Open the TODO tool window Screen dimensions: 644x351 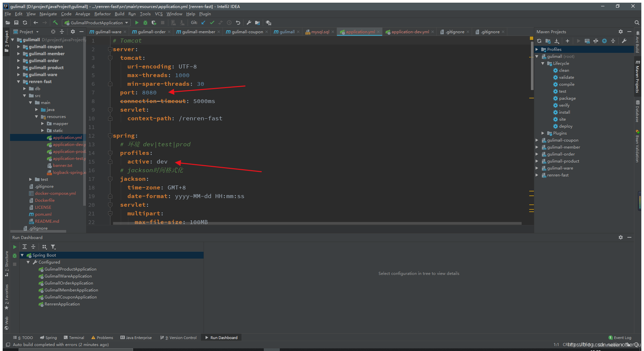tap(23, 338)
